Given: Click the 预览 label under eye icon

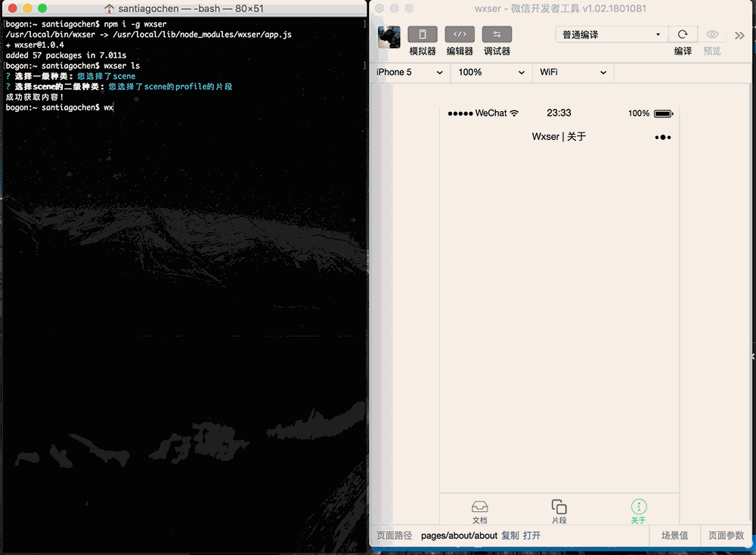Looking at the screenshot, I should tap(712, 51).
